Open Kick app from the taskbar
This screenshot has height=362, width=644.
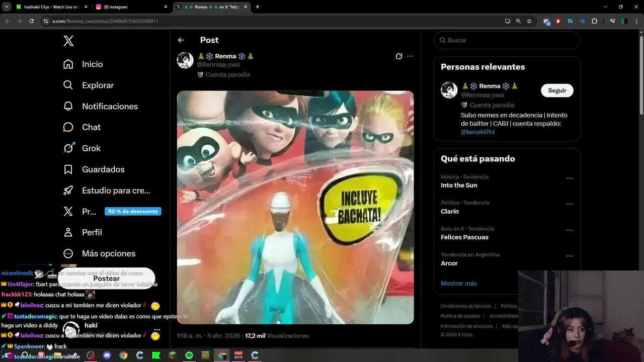156,355
